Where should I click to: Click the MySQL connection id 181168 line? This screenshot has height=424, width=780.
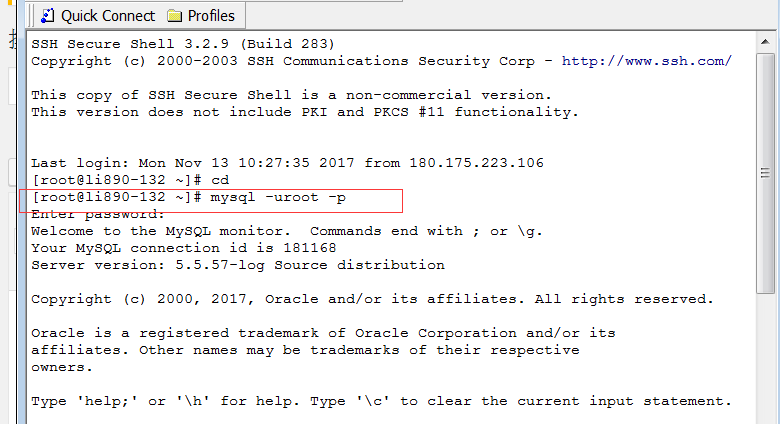click(183, 248)
